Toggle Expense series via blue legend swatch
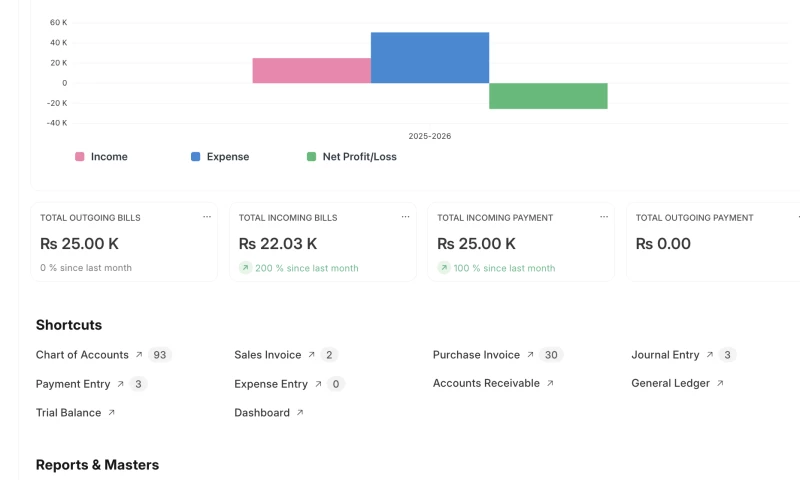The height and width of the screenshot is (480, 800). point(195,157)
